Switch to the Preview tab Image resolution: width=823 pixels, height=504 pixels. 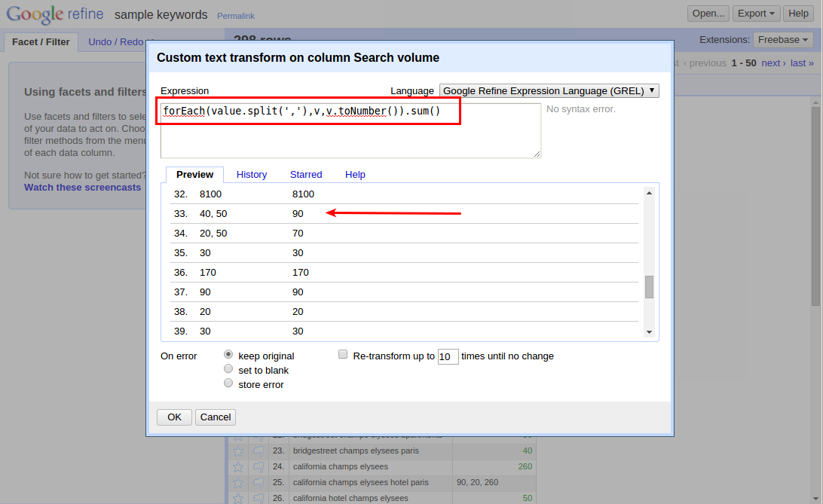coord(194,175)
